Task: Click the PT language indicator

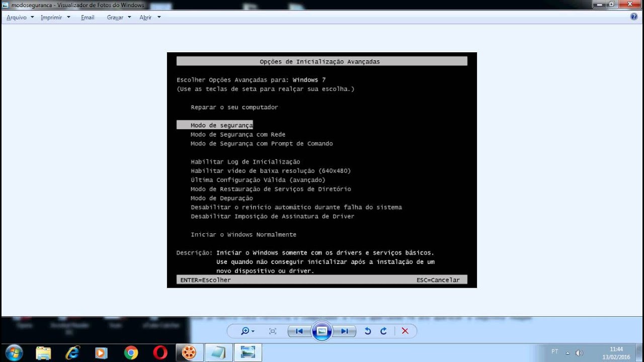Action: [554, 351]
